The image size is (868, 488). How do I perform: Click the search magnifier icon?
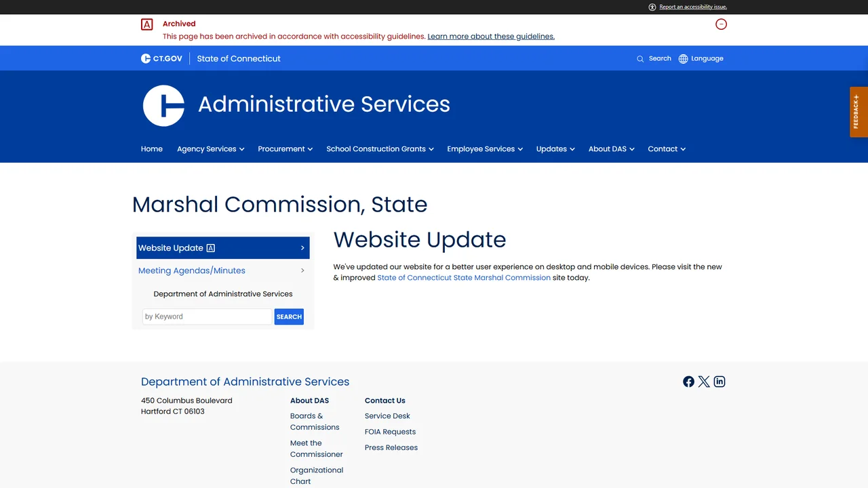pos(640,59)
